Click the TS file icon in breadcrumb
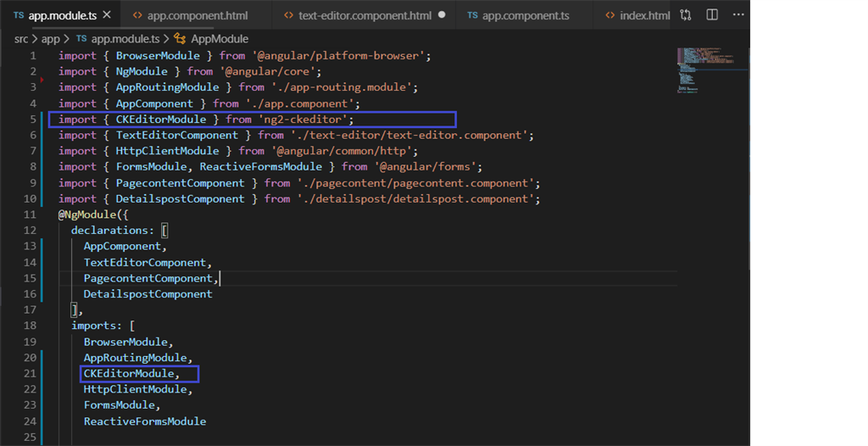This screenshot has width=868, height=446. tap(81, 39)
